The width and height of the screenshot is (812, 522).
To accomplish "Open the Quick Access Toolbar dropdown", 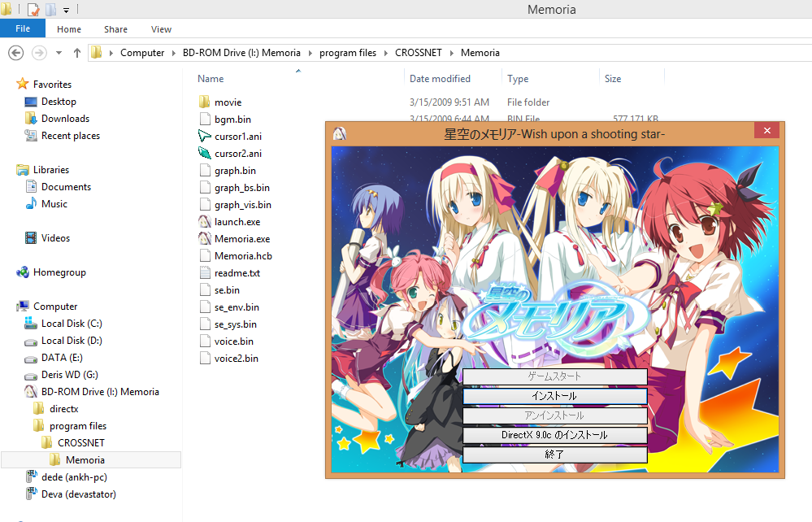I will [66, 10].
